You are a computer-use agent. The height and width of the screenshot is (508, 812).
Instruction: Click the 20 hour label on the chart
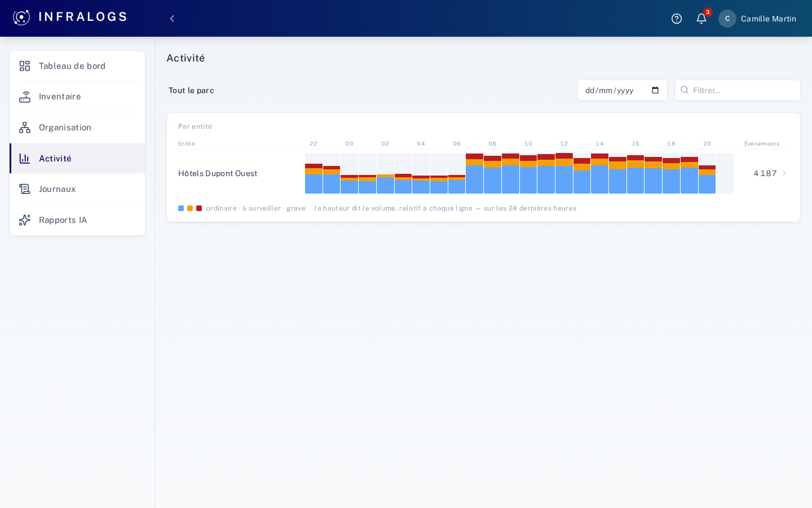coord(707,144)
